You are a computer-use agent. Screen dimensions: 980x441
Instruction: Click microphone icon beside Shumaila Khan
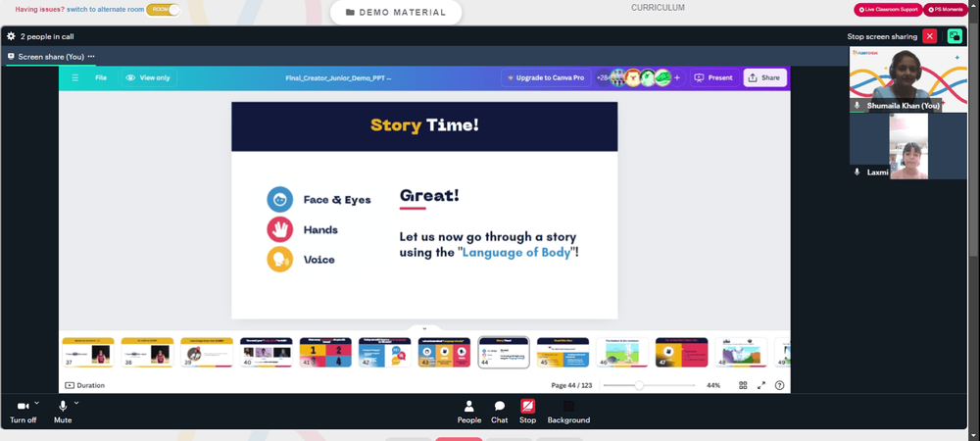pyautogui.click(x=857, y=106)
